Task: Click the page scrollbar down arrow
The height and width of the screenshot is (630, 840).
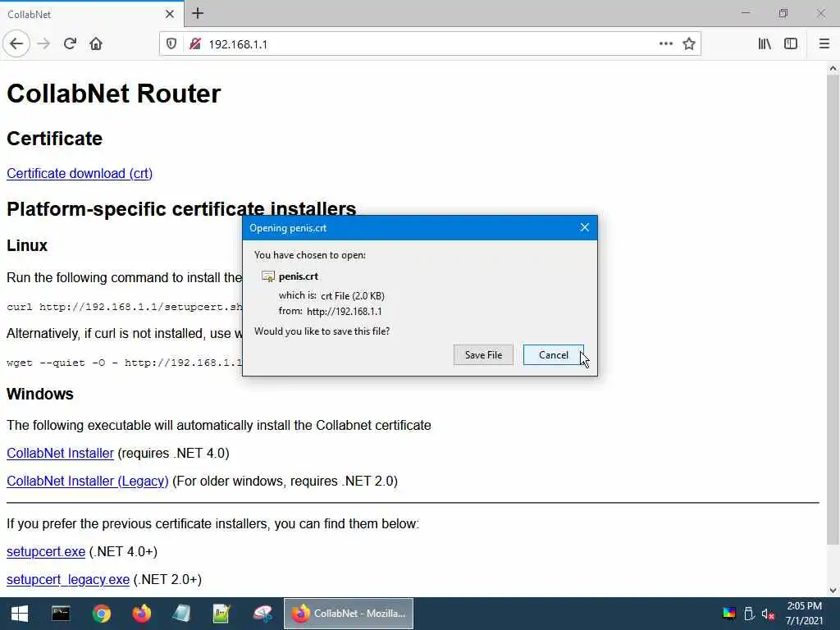Action: pos(833,591)
